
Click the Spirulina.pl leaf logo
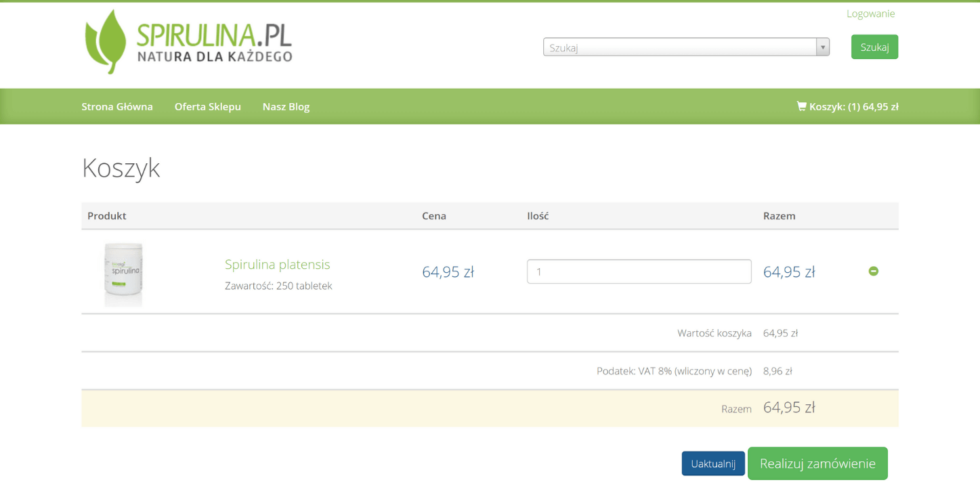tap(188, 42)
